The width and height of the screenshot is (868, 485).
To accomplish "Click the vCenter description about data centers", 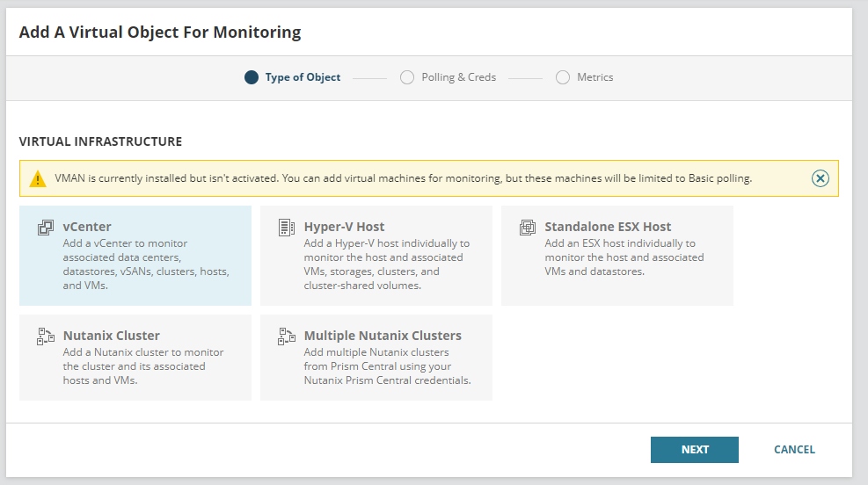I will click(146, 264).
